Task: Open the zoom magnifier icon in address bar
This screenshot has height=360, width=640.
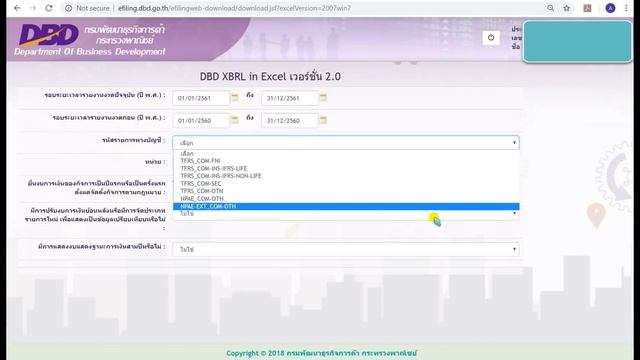Action: (551, 8)
